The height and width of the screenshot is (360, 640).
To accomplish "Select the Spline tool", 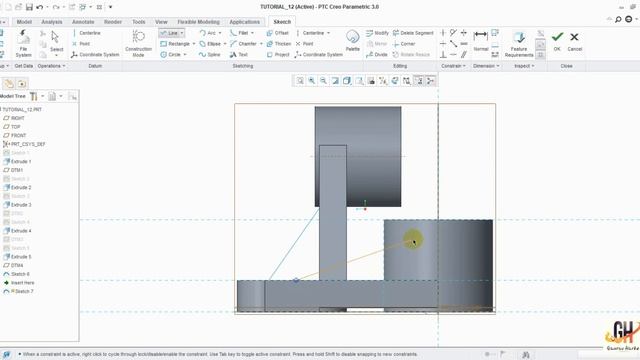I will click(209, 54).
